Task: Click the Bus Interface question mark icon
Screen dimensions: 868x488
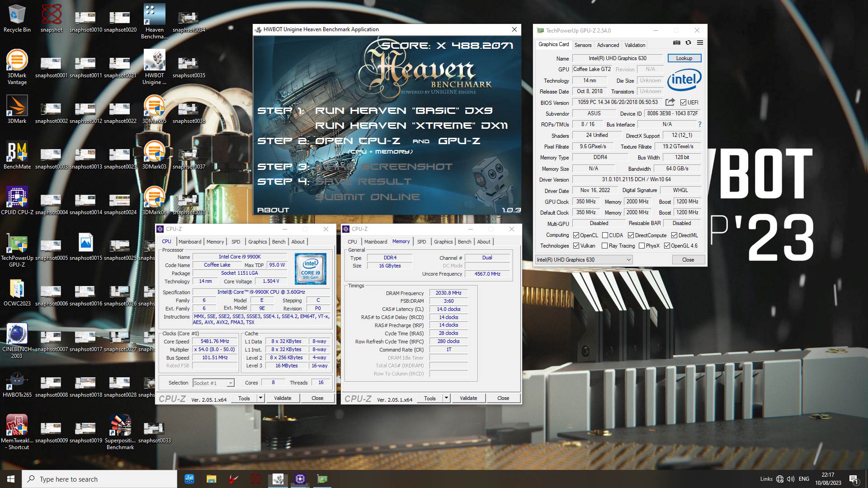Action: click(700, 124)
